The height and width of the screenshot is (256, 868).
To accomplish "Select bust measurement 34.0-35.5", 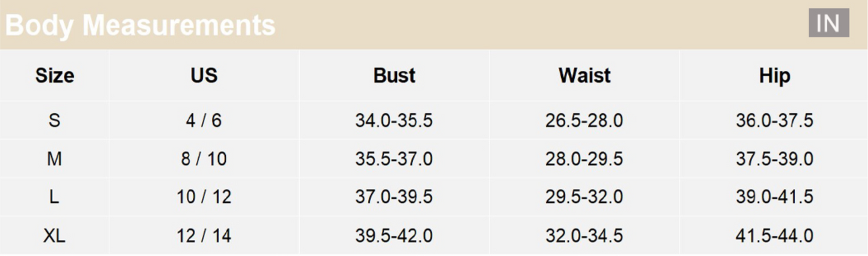I will click(394, 121).
